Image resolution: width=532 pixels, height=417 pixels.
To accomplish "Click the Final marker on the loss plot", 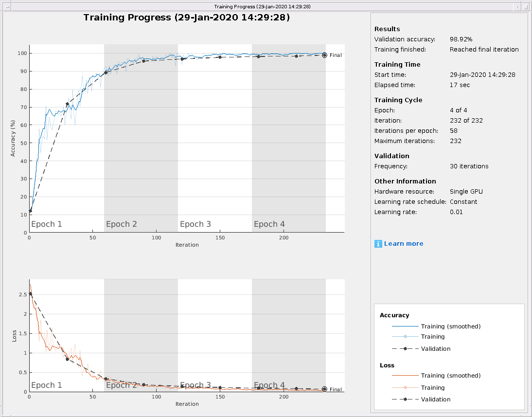I will coord(324,389).
